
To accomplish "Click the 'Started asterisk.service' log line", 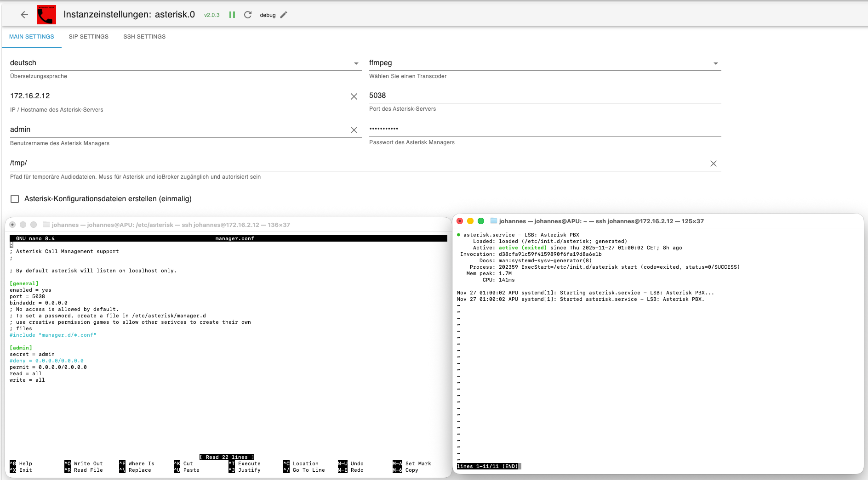I will coord(581,299).
